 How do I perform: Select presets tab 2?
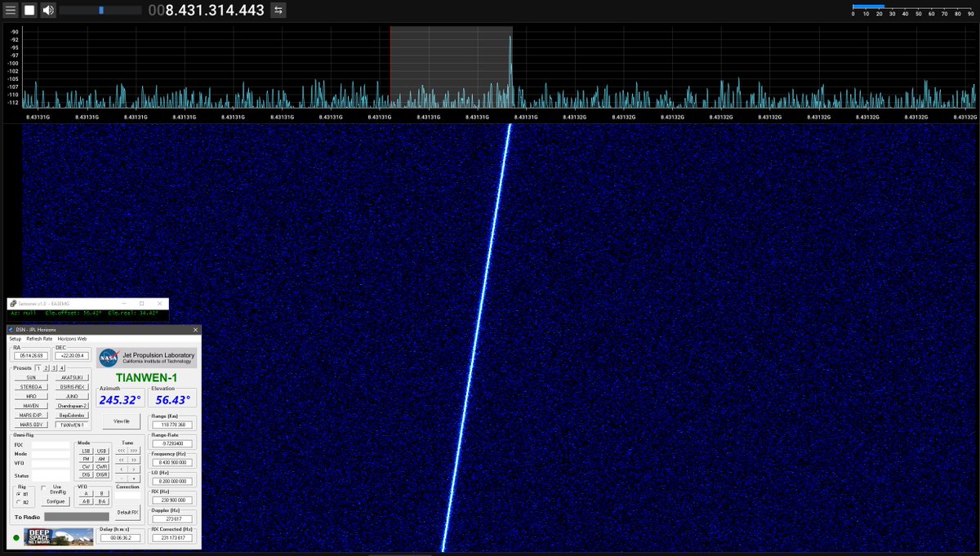(x=46, y=368)
